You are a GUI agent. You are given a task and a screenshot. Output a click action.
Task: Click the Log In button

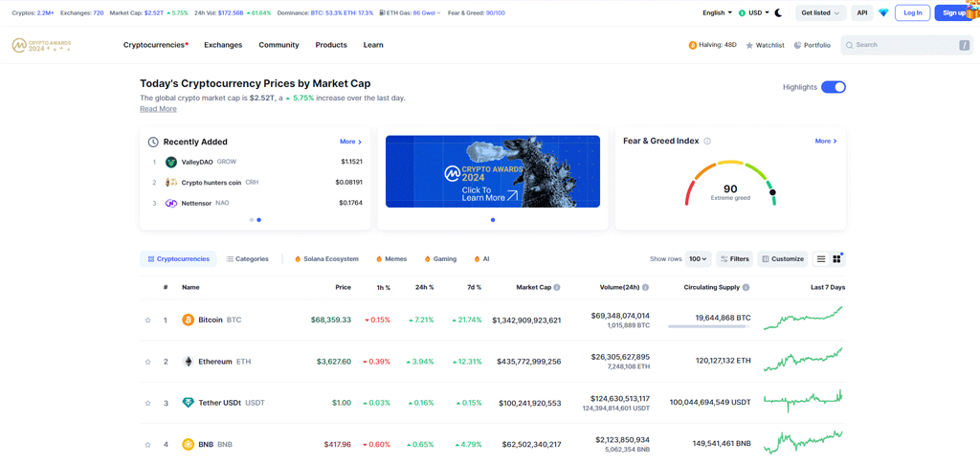tap(912, 12)
